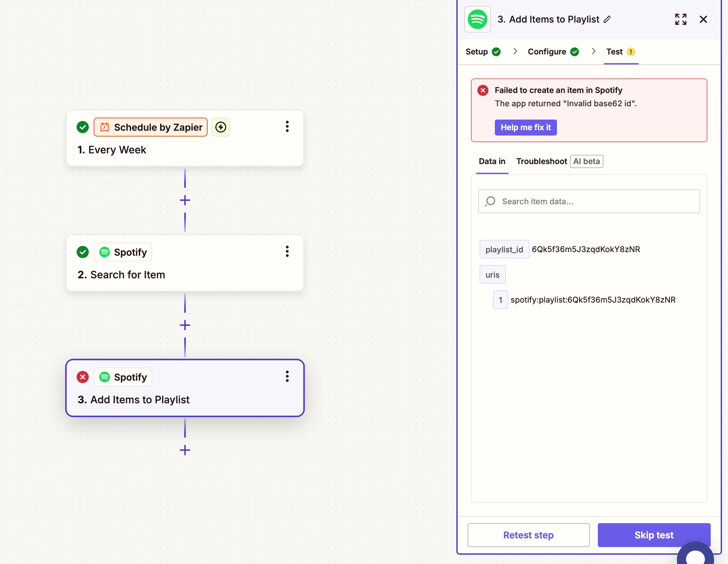Click the chevron between Setup and Configure

[515, 51]
